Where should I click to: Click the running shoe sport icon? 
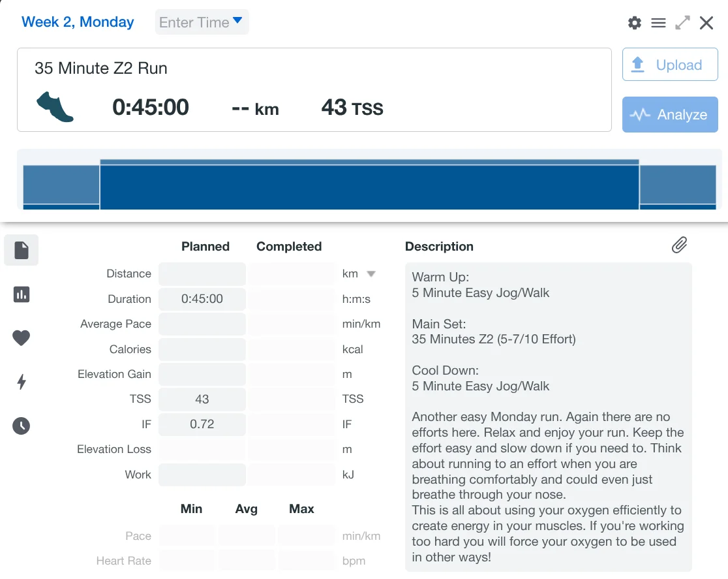pos(55,107)
